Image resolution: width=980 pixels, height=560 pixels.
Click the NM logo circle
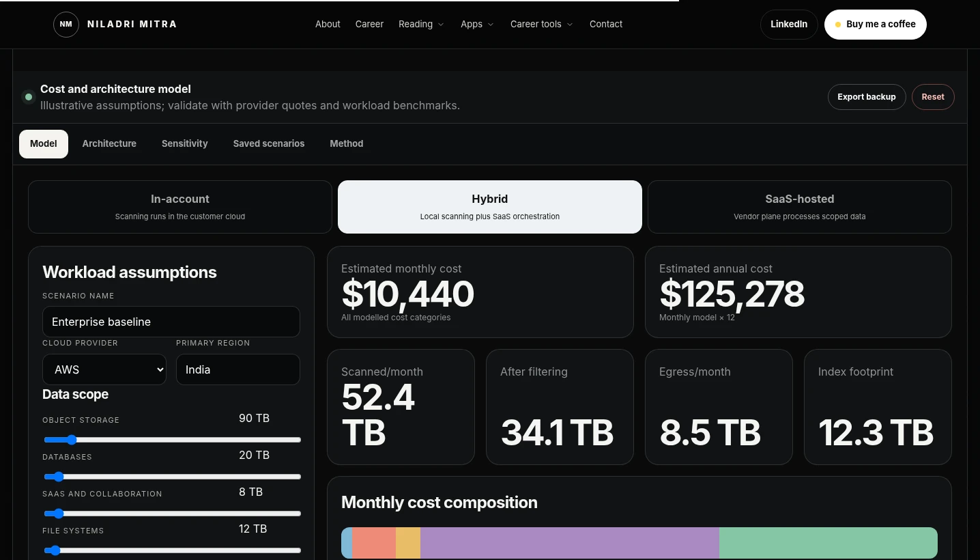tap(66, 24)
